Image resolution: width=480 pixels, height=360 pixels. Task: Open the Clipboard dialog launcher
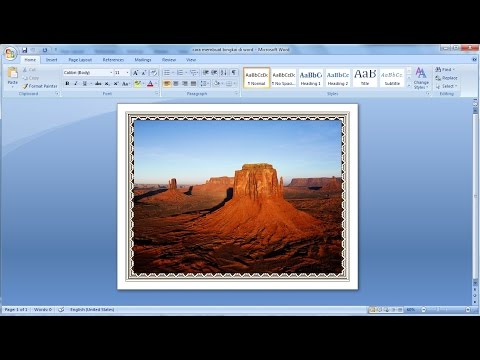57,94
